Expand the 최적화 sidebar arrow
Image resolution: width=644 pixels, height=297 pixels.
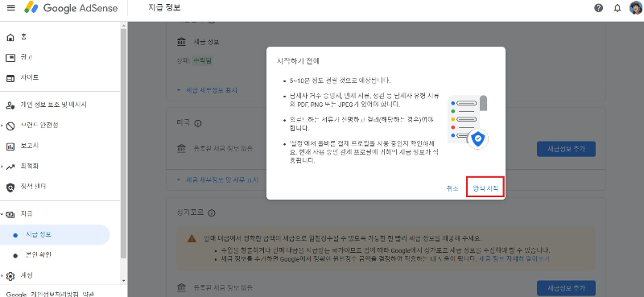pos(2,167)
